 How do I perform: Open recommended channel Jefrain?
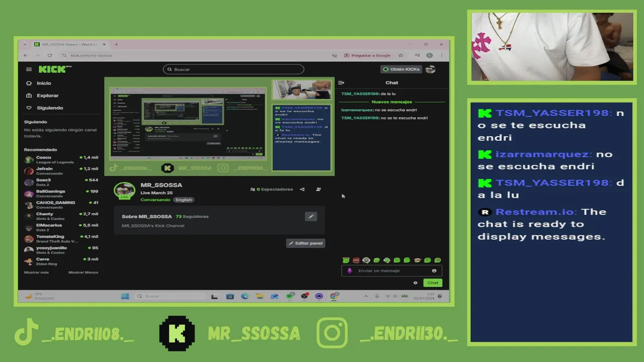coord(61,171)
